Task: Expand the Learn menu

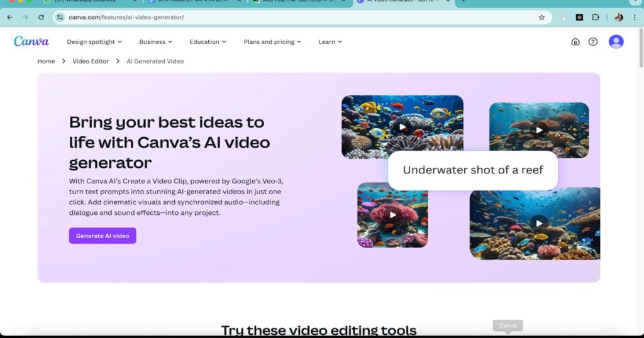Action: tap(330, 42)
